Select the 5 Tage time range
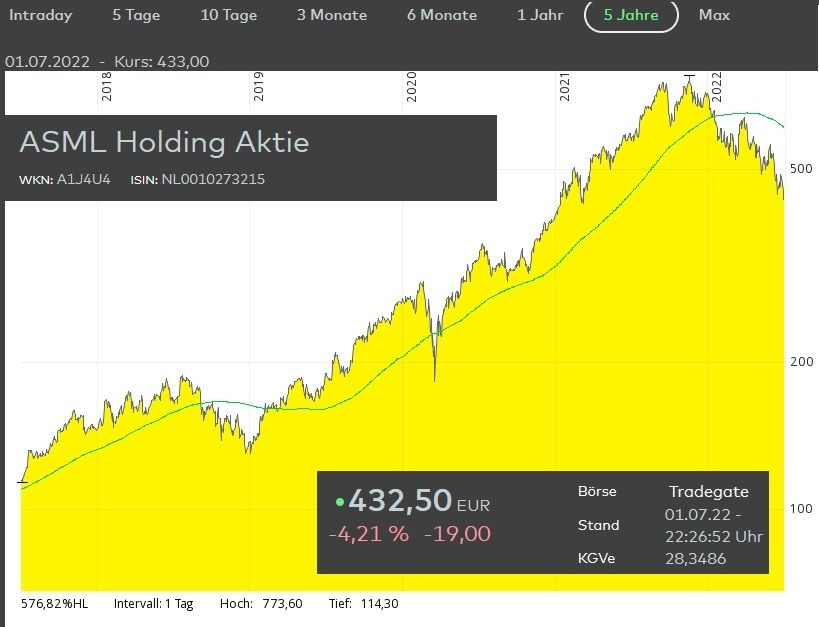This screenshot has height=627, width=819. (136, 15)
